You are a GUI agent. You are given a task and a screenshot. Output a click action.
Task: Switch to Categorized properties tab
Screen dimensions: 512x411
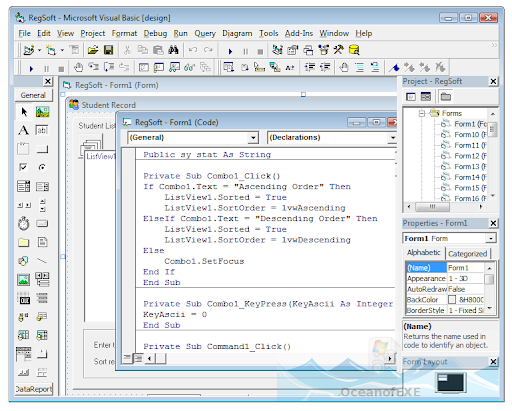click(468, 254)
